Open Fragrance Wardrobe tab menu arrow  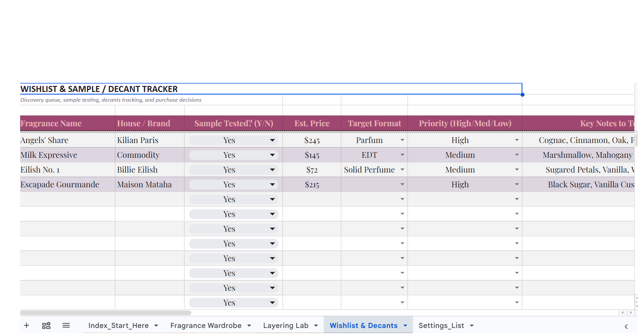tap(249, 326)
